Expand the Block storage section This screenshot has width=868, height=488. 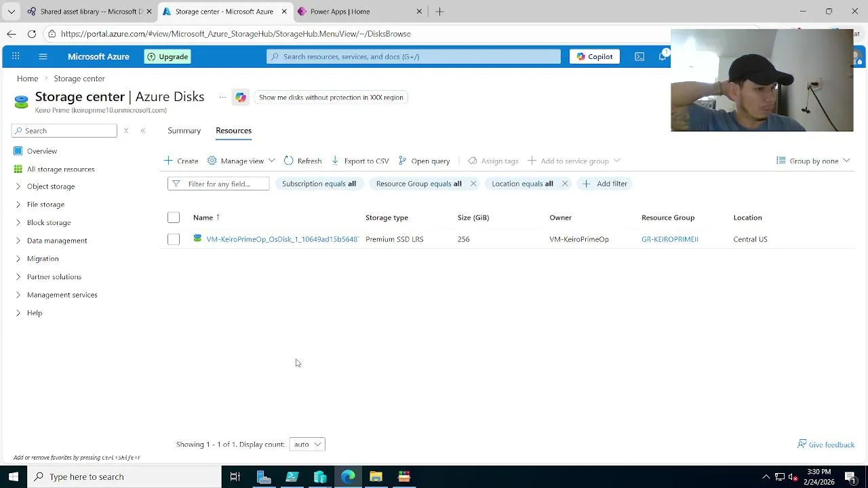49,222
